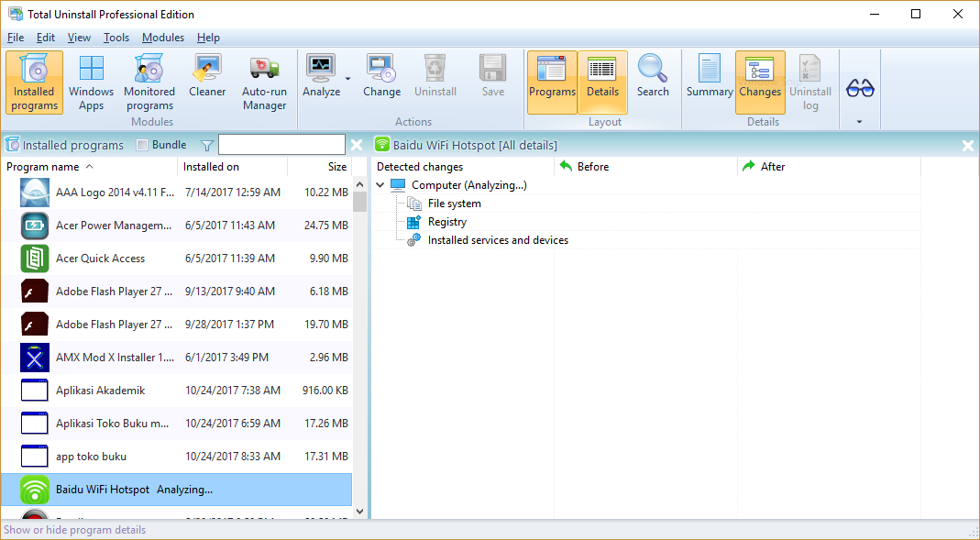This screenshot has width=980, height=540.
Task: Show the Summary details view
Action: click(x=710, y=75)
